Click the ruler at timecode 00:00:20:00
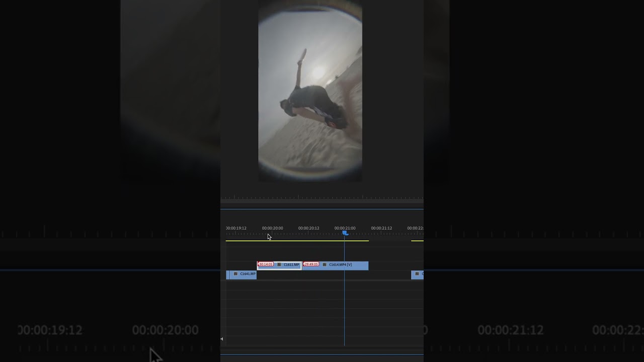 (272, 228)
